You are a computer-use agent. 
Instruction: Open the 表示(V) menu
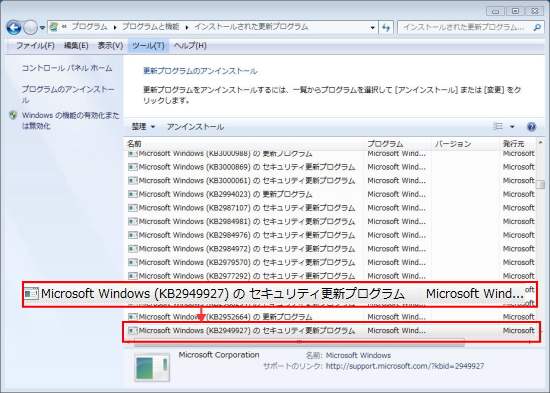110,46
